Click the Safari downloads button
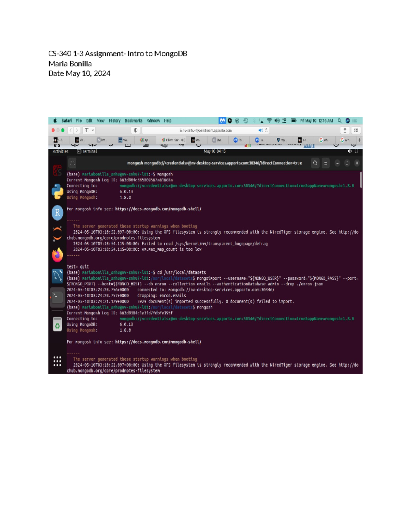 click(x=345, y=130)
